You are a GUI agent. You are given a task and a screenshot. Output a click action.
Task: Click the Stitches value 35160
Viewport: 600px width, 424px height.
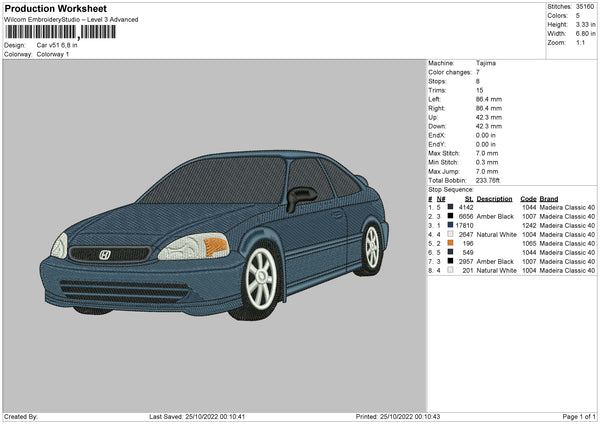(x=585, y=7)
